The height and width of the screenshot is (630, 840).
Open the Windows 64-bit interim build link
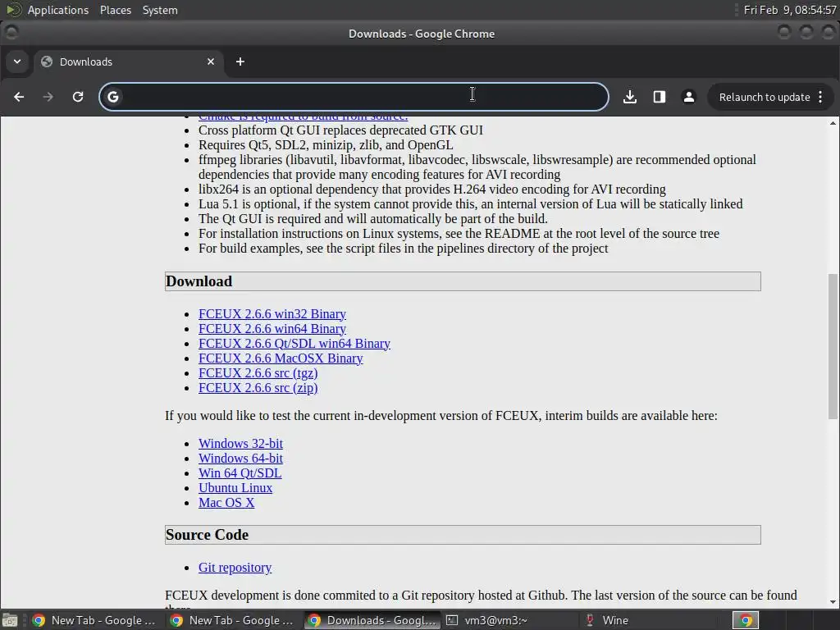240,459
